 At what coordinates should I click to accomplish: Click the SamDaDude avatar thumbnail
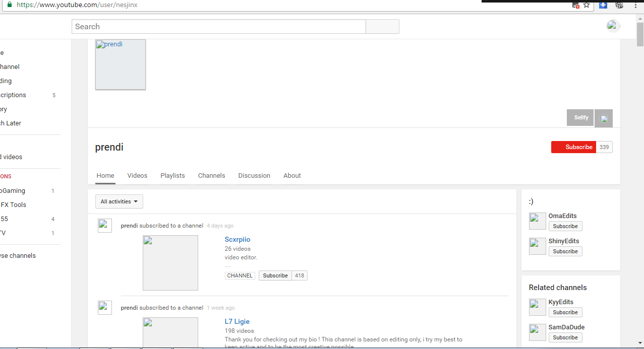tap(538, 332)
